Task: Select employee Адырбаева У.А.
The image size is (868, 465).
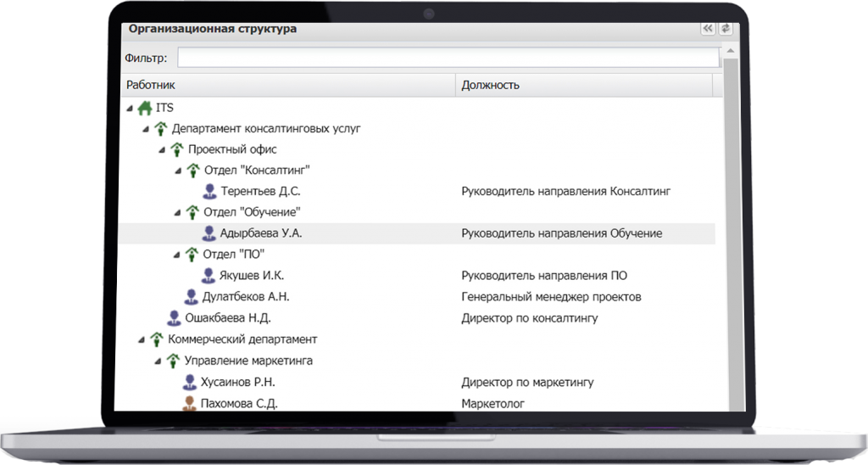Action: pos(261,233)
